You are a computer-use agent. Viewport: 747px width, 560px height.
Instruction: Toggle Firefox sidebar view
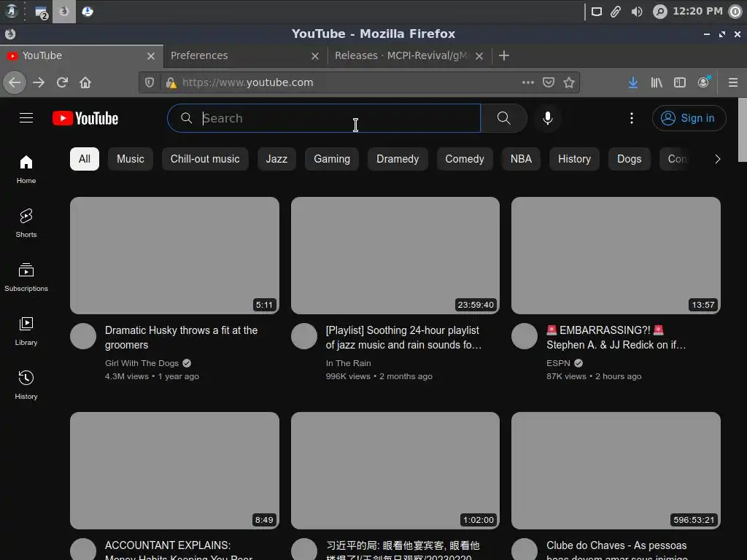680,82
